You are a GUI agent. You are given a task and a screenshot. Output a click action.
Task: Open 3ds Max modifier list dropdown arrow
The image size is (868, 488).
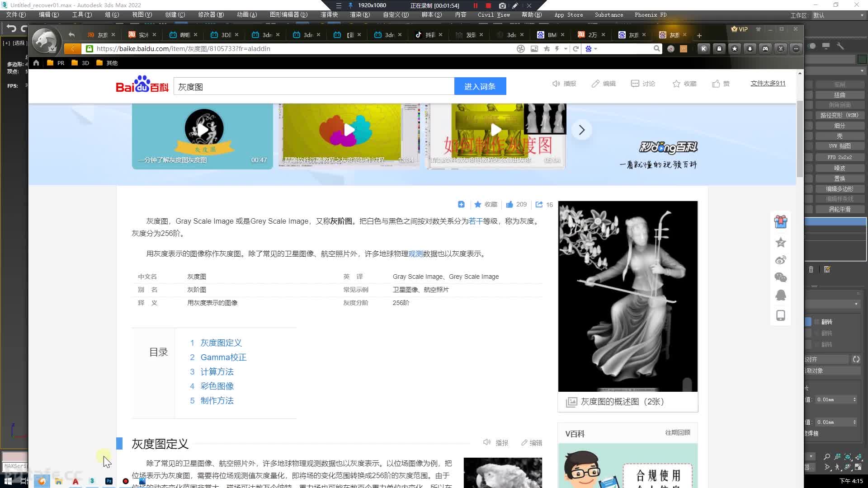[862, 71]
